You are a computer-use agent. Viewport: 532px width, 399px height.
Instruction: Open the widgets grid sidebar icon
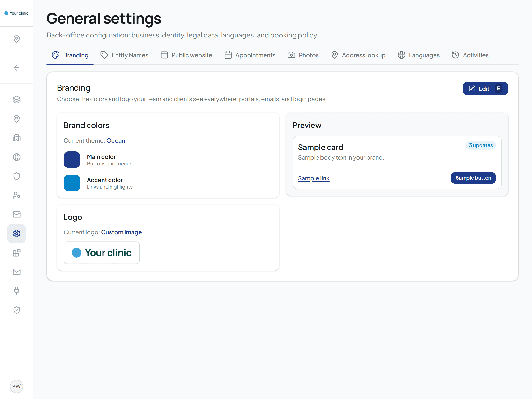[16, 253]
